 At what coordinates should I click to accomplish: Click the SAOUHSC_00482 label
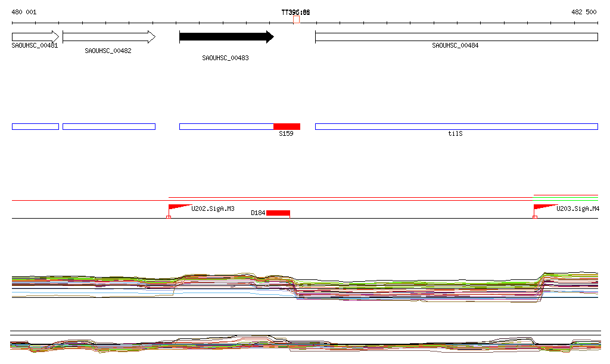[108, 51]
